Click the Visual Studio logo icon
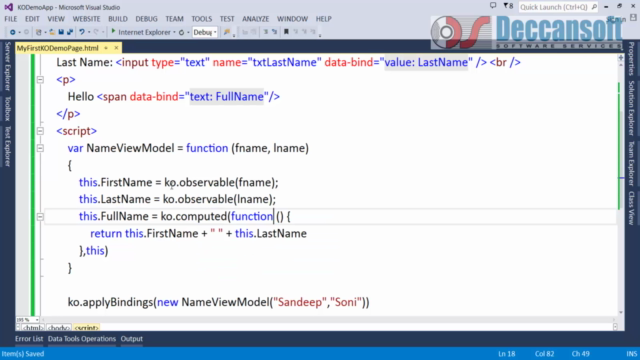Screen dimensions: 640x360 click(8, 7)
